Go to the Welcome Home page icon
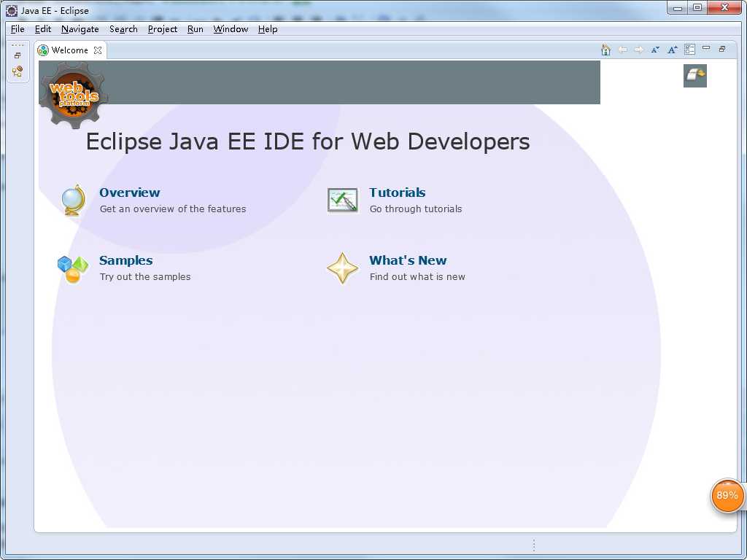This screenshot has height=560, width=747. 605,50
